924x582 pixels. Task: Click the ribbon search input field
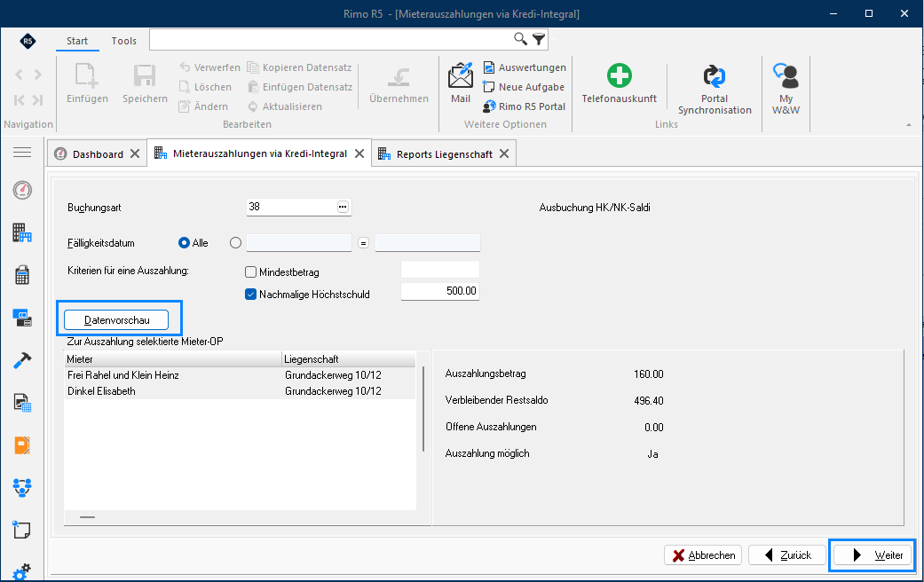(330, 39)
